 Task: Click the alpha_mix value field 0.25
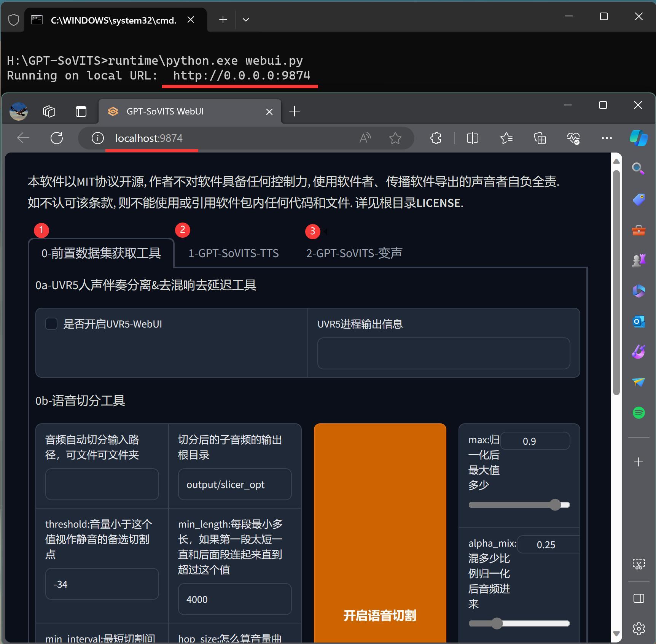pos(548,544)
